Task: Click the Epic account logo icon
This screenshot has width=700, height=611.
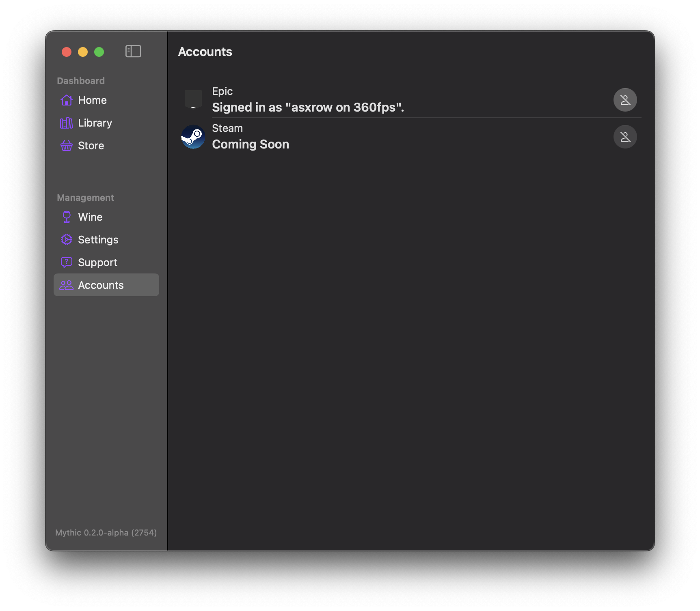Action: 193,99
